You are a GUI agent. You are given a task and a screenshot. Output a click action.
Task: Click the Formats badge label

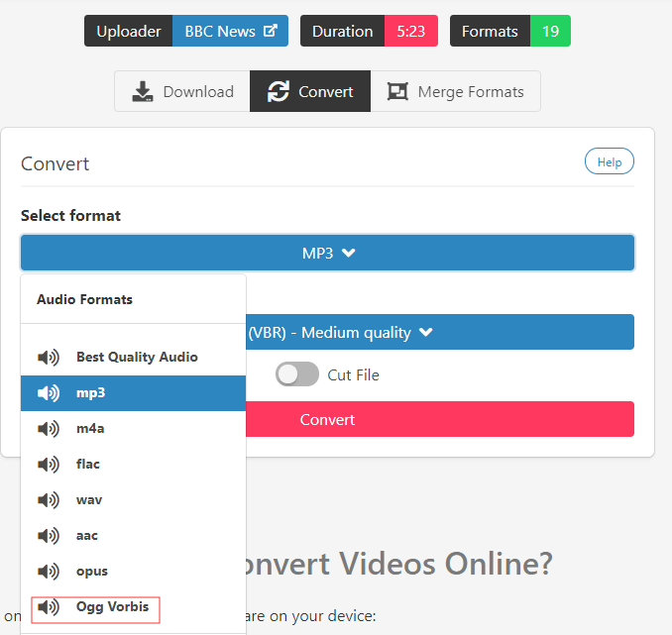(490, 31)
